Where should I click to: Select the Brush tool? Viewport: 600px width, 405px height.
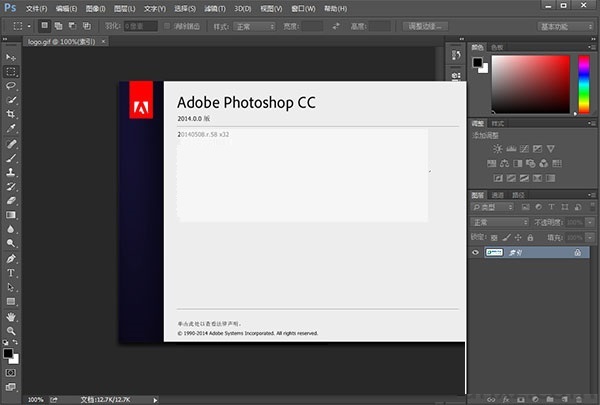point(11,158)
